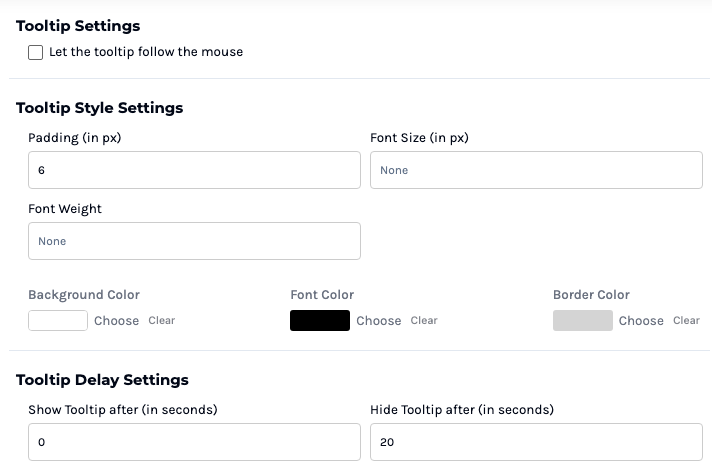Click the 'Font Weight' field label
This screenshot has height=476, width=712.
tap(65, 209)
